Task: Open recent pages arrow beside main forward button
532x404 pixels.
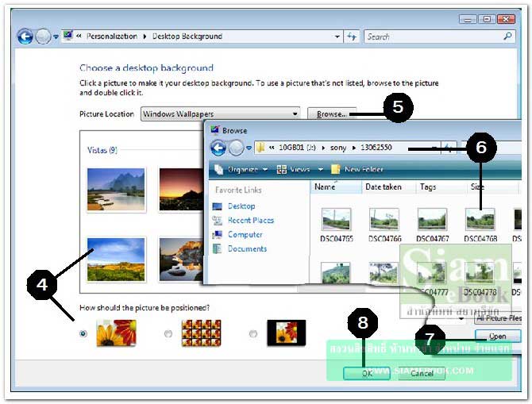Action: (x=56, y=37)
